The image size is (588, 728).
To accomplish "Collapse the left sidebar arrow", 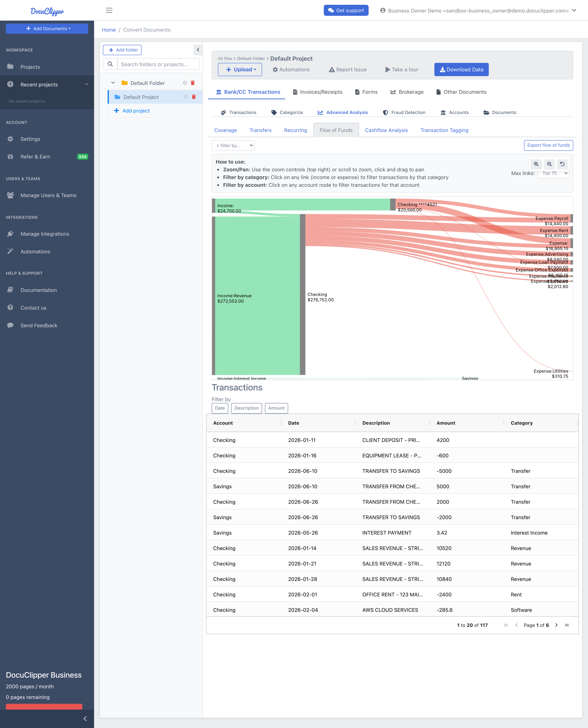I will (85, 718).
